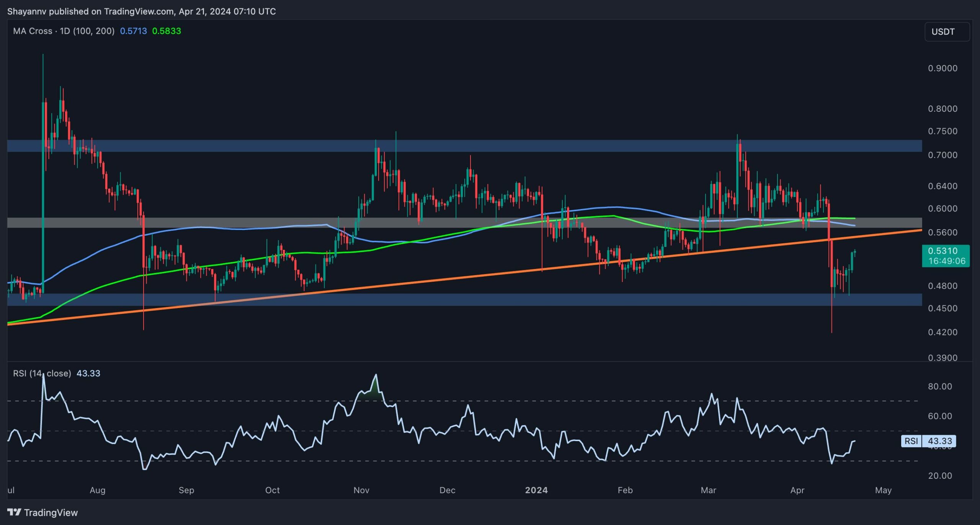Click the 0.7000 price axis label
The height and width of the screenshot is (525, 980).
[942, 155]
